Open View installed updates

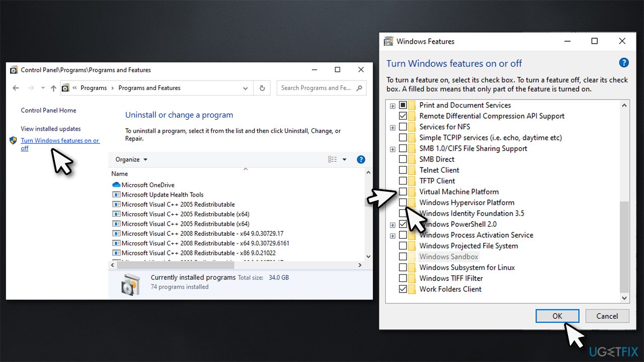pos(50,128)
